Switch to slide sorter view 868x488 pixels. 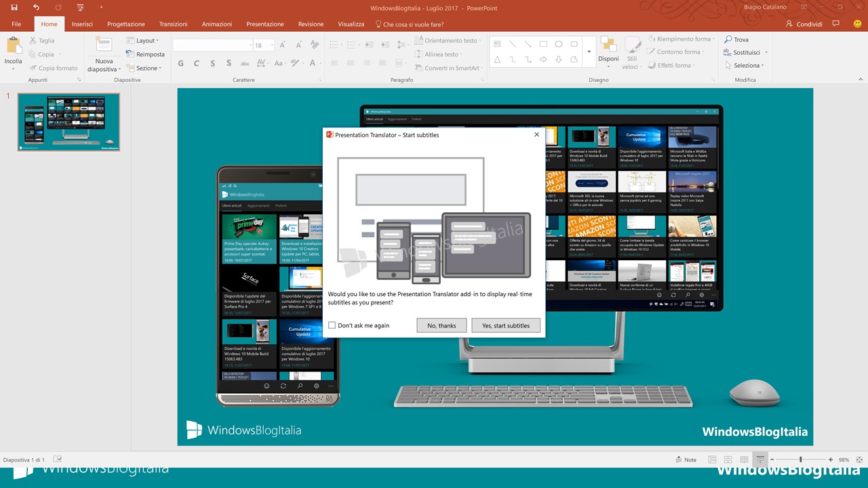728,460
